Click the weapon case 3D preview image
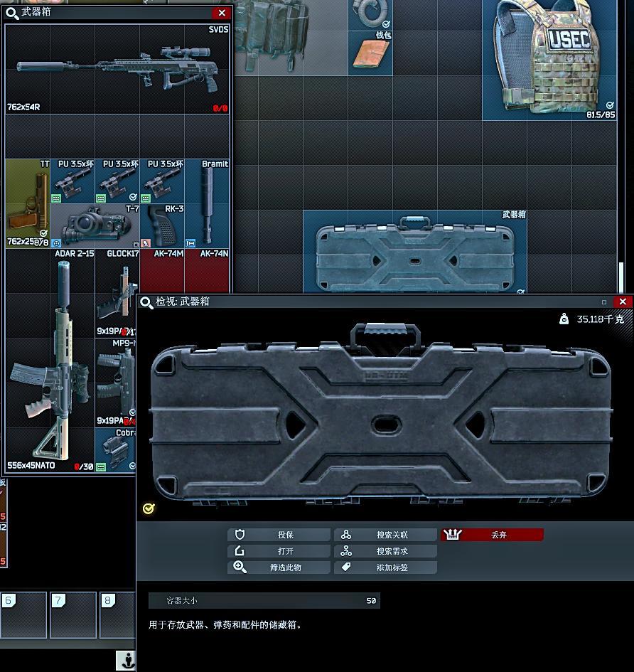 coord(381,415)
